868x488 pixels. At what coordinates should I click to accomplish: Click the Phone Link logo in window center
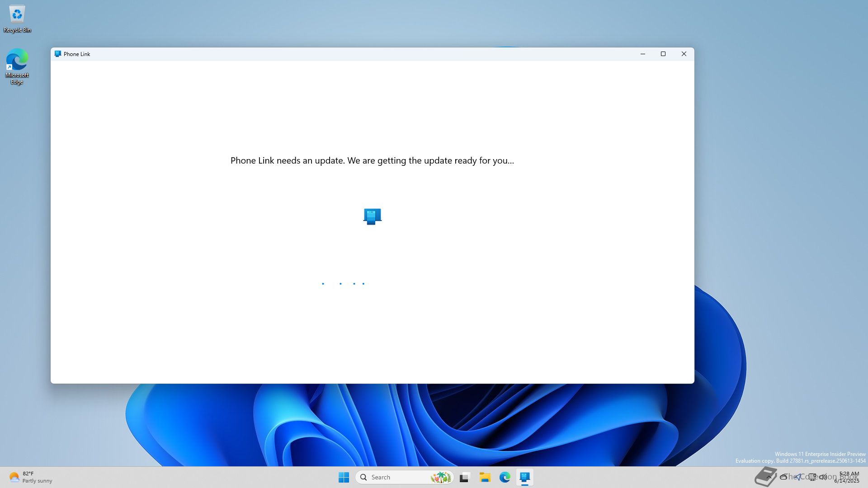[372, 216]
